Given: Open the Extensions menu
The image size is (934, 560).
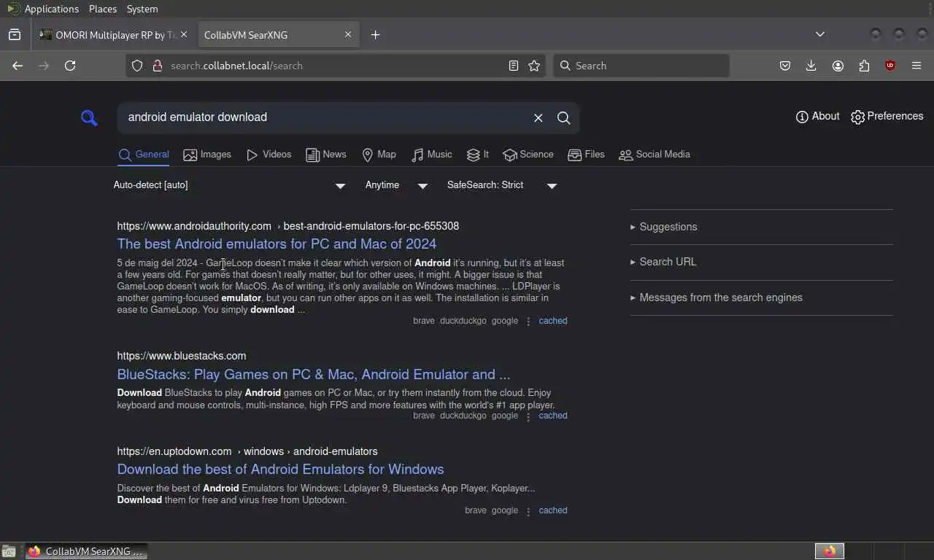Looking at the screenshot, I should pos(864,66).
